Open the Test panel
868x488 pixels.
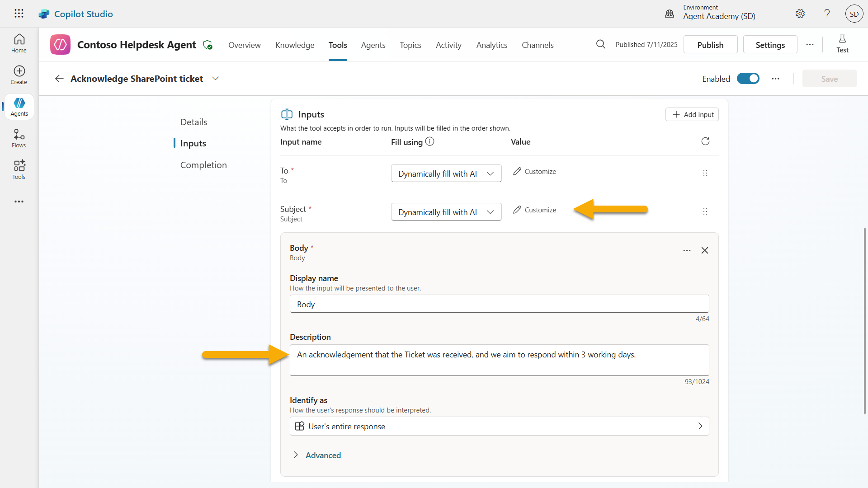click(843, 43)
